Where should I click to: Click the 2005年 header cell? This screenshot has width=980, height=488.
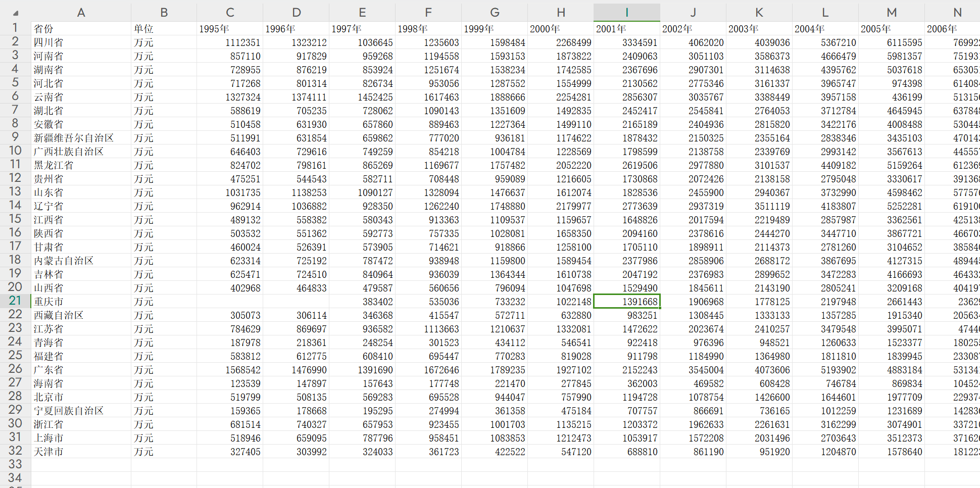point(891,29)
